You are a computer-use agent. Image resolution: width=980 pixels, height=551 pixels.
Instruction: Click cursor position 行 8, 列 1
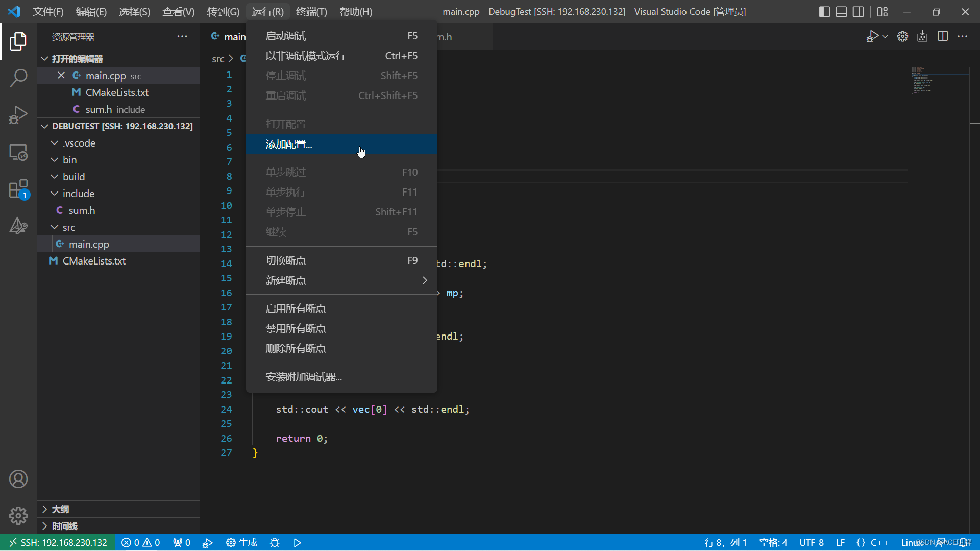coord(725,542)
